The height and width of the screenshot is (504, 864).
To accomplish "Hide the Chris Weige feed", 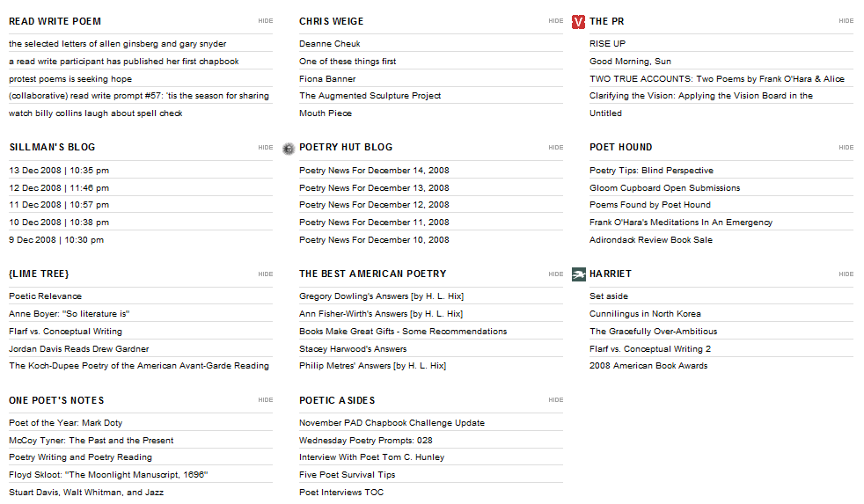I will coord(556,21).
